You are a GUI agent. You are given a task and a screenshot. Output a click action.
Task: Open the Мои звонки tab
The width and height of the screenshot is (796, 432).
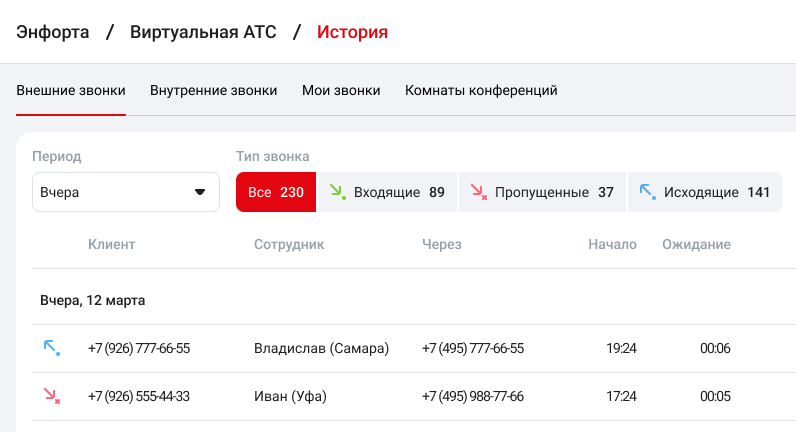[x=341, y=90]
